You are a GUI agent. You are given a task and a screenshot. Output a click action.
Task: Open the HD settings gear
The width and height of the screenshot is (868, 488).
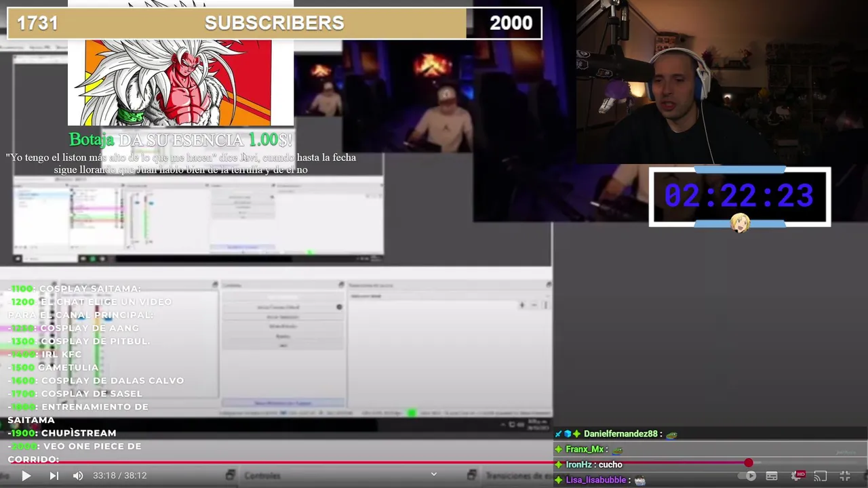click(x=798, y=476)
